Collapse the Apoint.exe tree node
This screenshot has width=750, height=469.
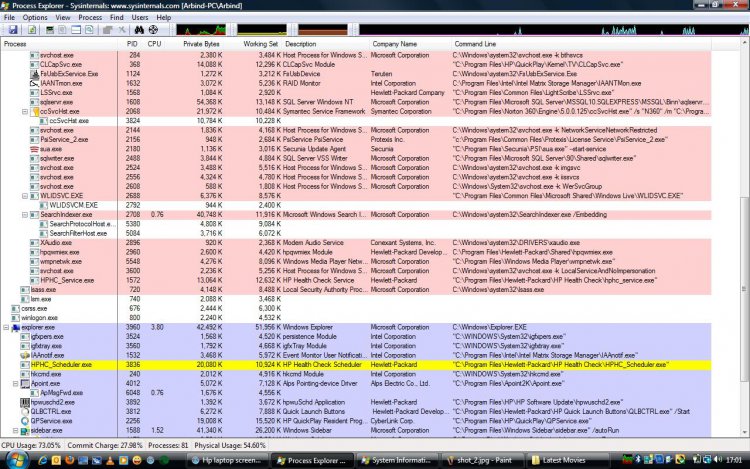(15, 383)
